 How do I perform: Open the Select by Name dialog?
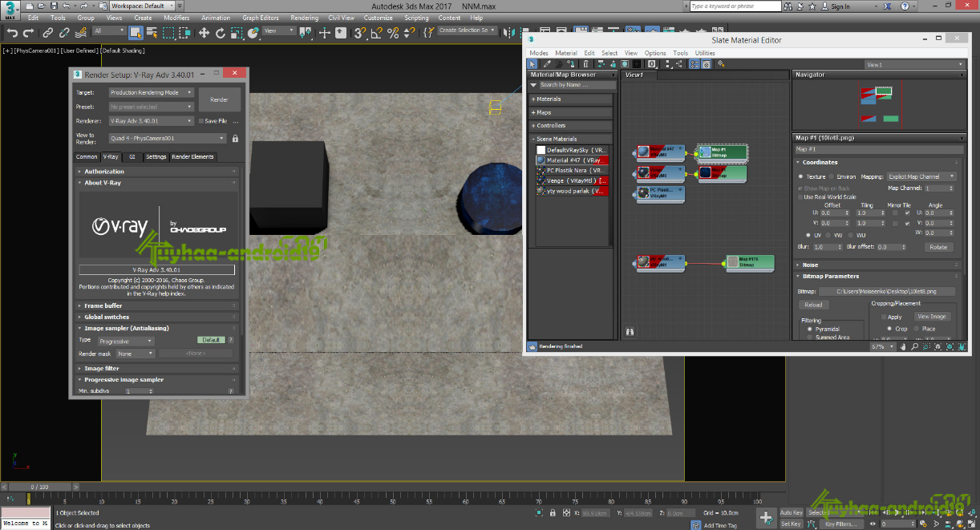pos(152,33)
